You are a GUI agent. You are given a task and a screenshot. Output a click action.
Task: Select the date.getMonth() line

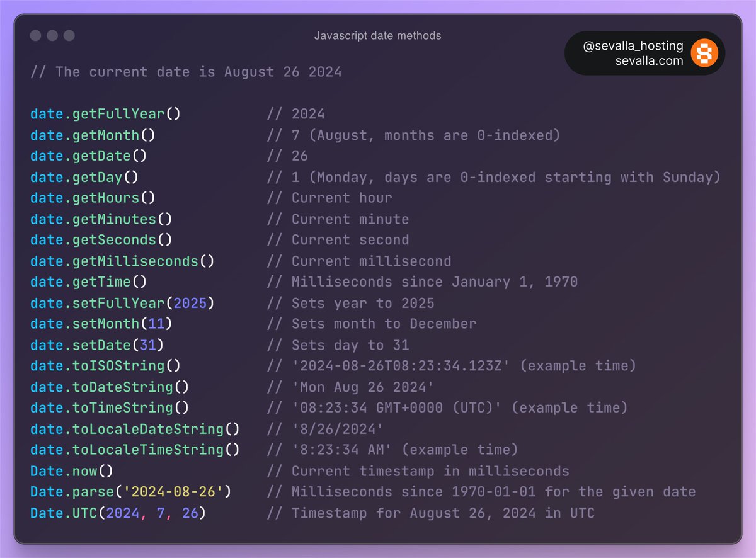click(91, 135)
